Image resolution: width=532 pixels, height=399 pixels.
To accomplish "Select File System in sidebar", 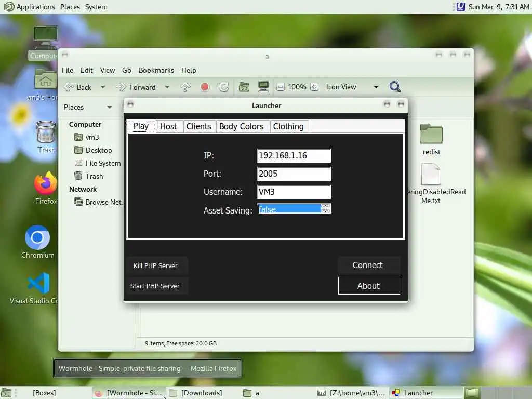I will 98,163.
